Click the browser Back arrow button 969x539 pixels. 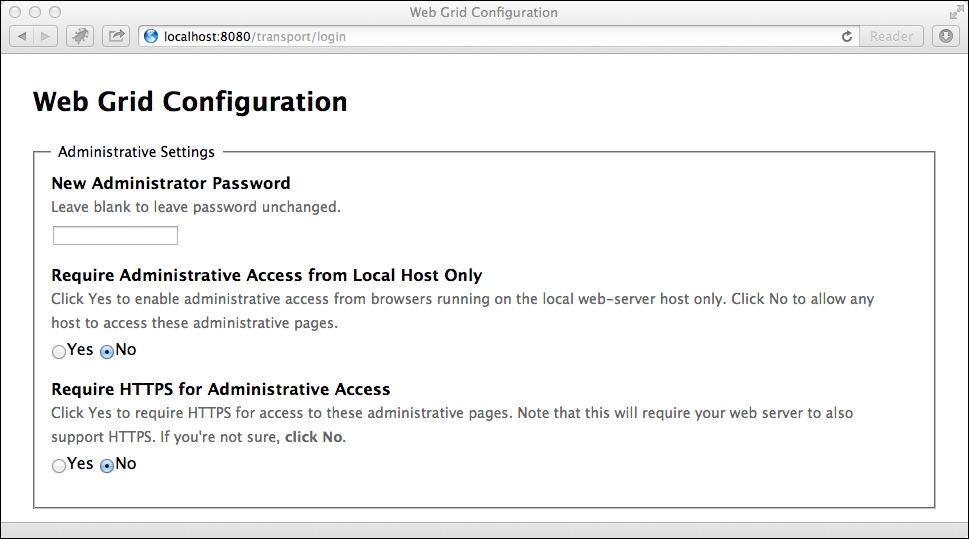click(22, 36)
